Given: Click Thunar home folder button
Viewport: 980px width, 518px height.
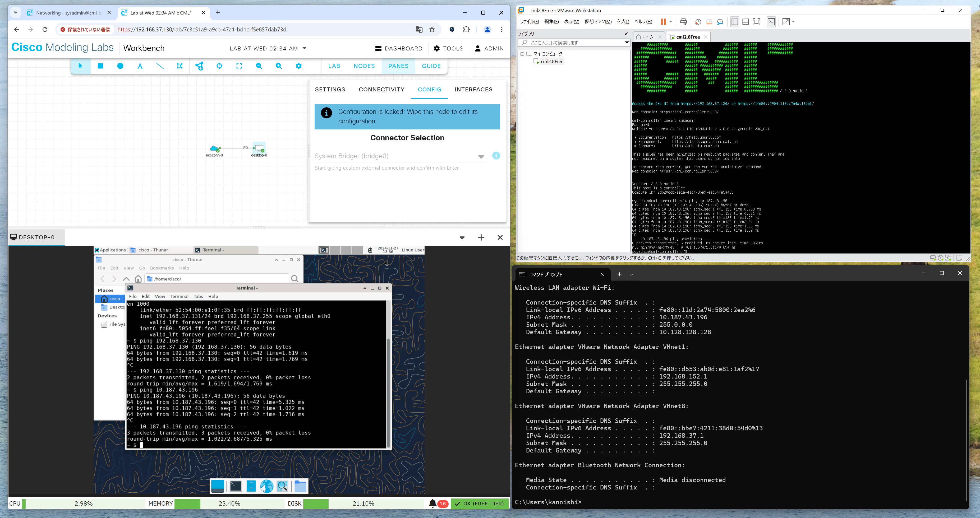Looking at the screenshot, I should [x=138, y=279].
